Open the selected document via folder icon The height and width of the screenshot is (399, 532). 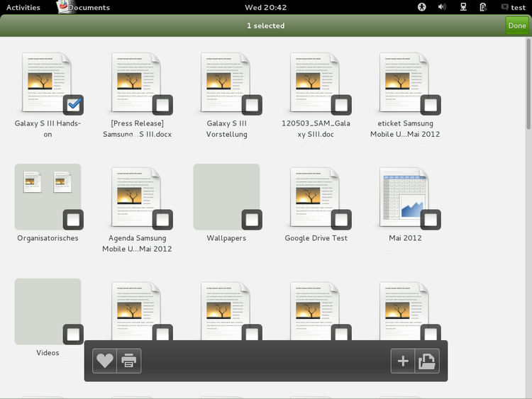click(427, 361)
